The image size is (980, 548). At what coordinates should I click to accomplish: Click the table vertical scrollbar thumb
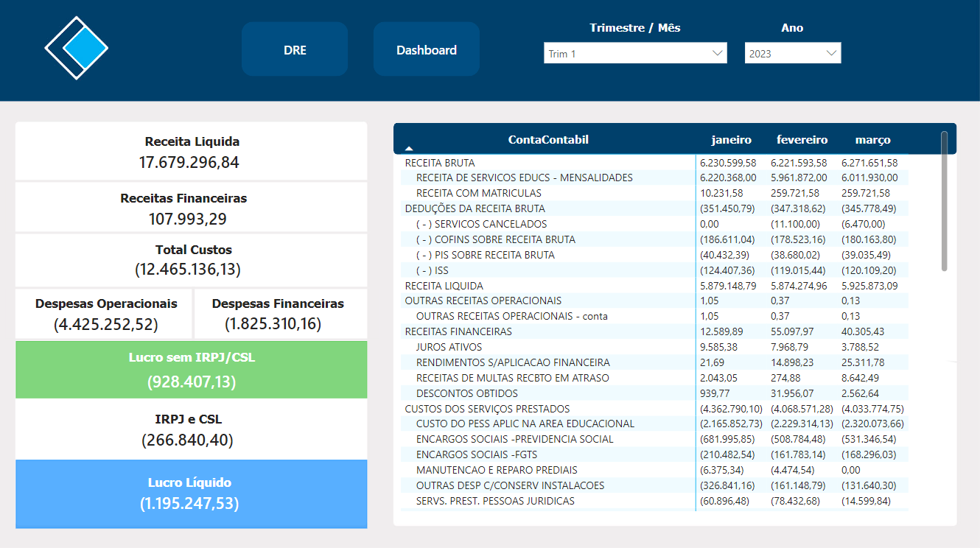945,201
